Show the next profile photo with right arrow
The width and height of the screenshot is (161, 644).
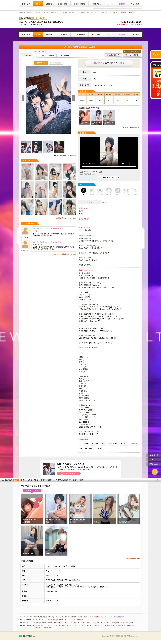(x=73, y=98)
